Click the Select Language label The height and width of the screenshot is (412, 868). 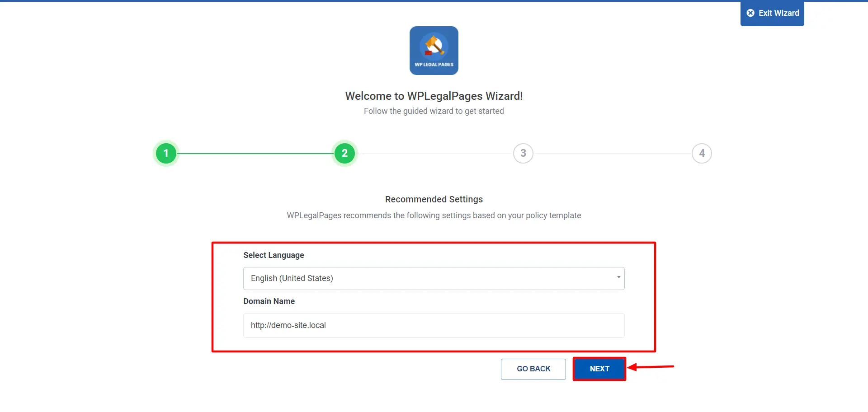pos(274,255)
